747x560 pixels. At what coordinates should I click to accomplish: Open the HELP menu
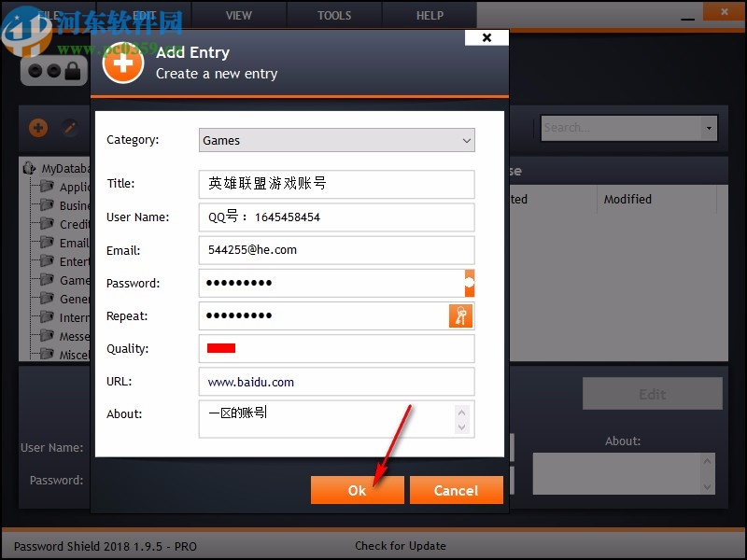tap(429, 15)
